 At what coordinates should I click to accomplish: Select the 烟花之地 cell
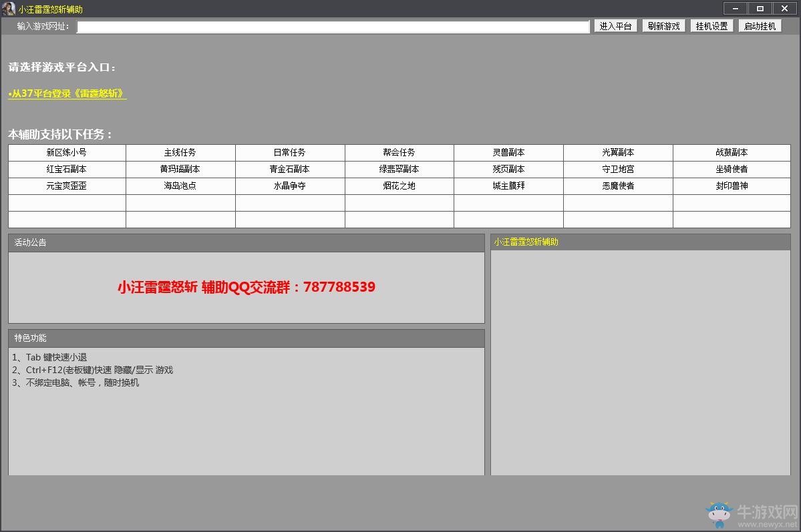click(399, 186)
